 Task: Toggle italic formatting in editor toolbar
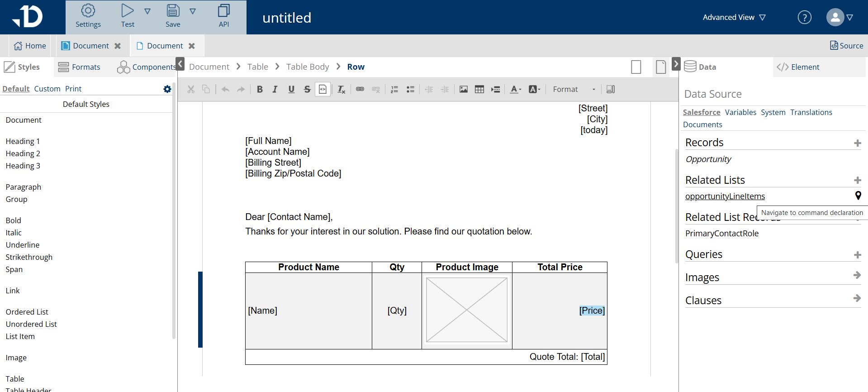tap(275, 89)
